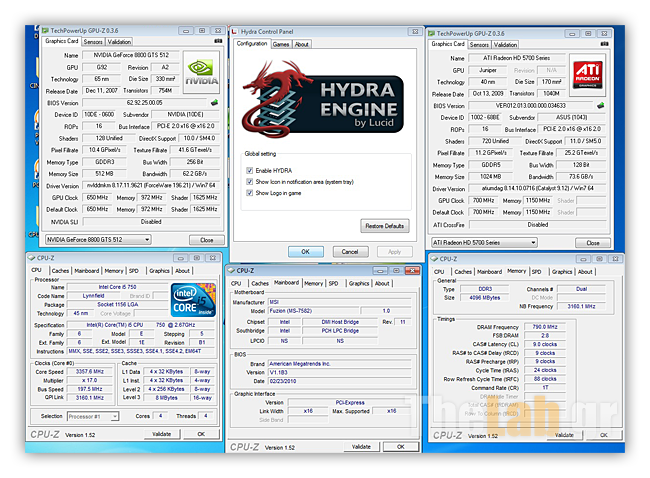Click Close in NVIDIA GPU-Z window
The width and height of the screenshot is (650, 478).
pos(207,240)
